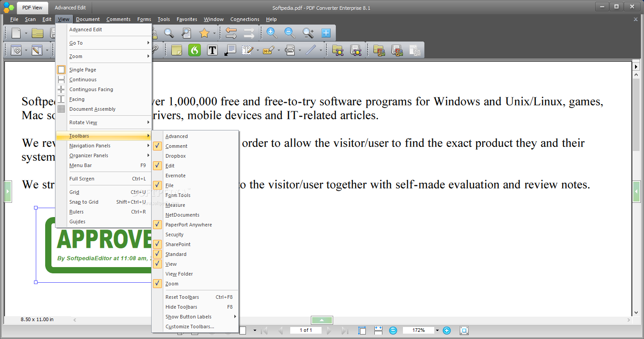Open the Comments menu
This screenshot has height=339, width=644.
tap(119, 19)
